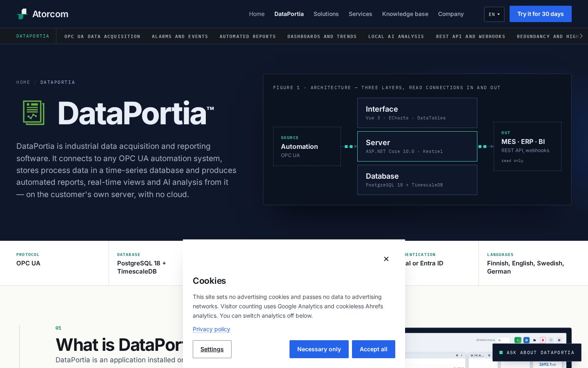
Task: Click the Server layer box in the diagram
Action: pos(417,146)
